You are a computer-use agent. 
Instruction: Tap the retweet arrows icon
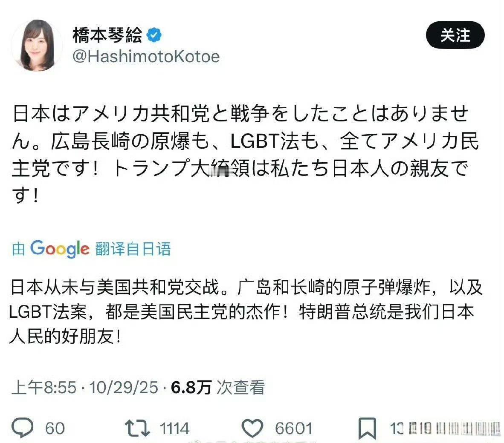[137, 428]
